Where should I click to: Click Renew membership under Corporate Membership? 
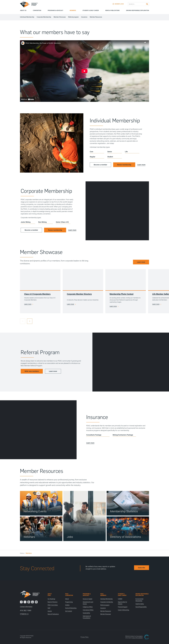pyautogui.click(x=55, y=230)
